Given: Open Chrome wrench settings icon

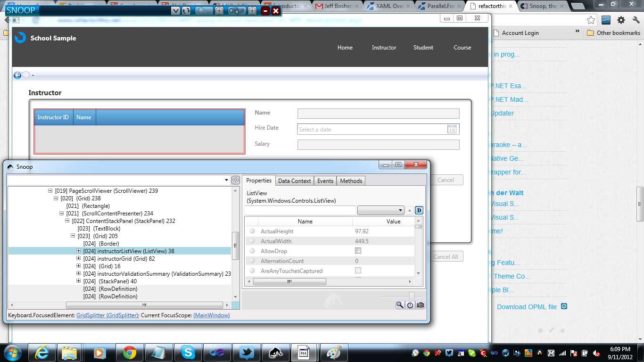Looking at the screenshot, I should [x=636, y=20].
